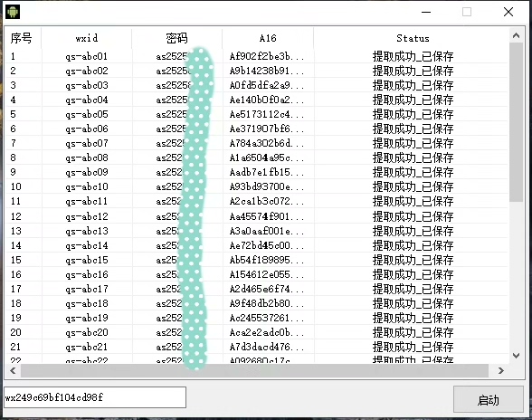This screenshot has width=532, height=420.
Task: Click A16 value A9f48db2b80...
Action: tap(267, 303)
